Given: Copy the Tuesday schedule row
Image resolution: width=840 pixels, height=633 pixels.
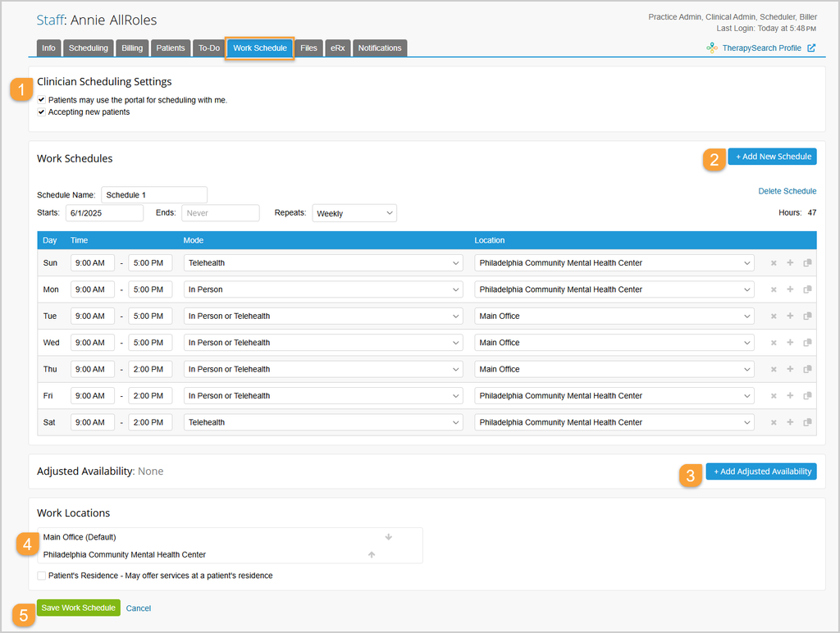Looking at the screenshot, I should [x=807, y=316].
